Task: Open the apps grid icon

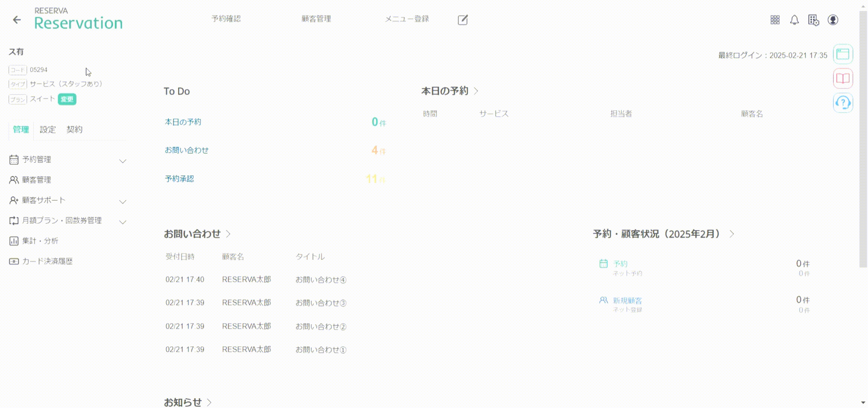Action: click(775, 20)
